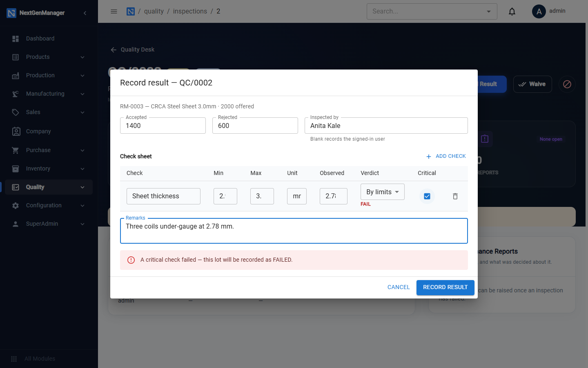Click the Quality sidebar icon
The image size is (588, 368).
coord(16,187)
